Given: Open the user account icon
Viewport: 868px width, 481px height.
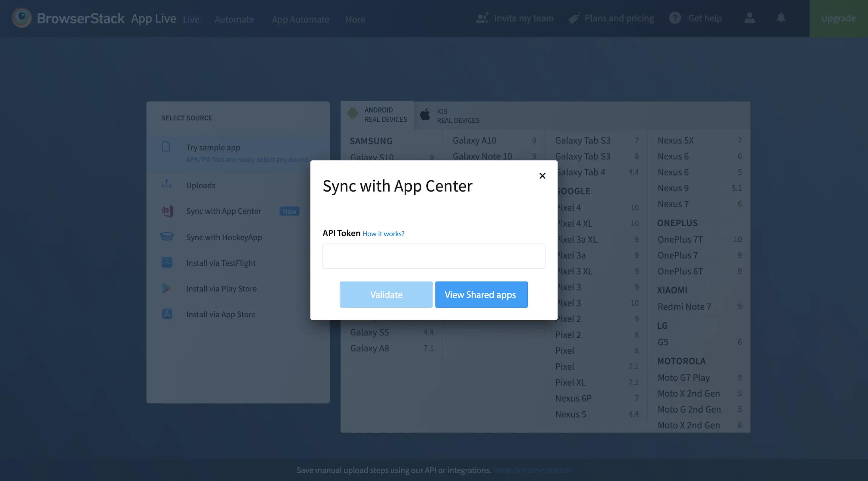Looking at the screenshot, I should pyautogui.click(x=749, y=18).
